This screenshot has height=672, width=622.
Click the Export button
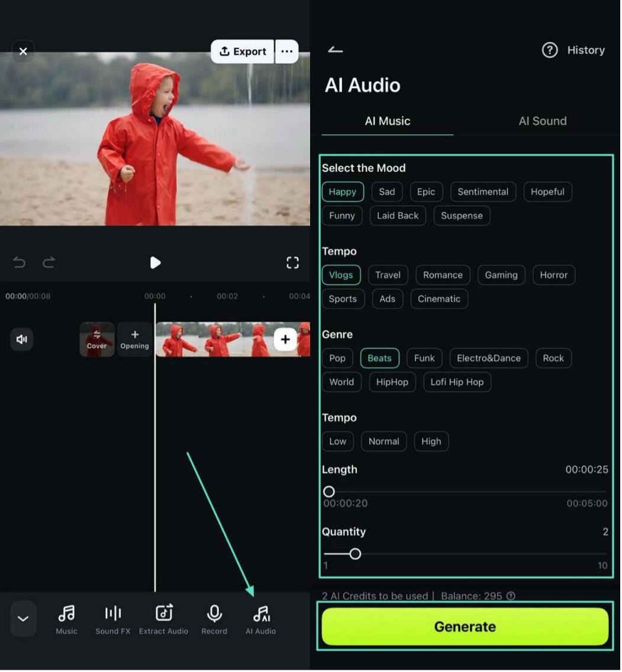(x=243, y=51)
